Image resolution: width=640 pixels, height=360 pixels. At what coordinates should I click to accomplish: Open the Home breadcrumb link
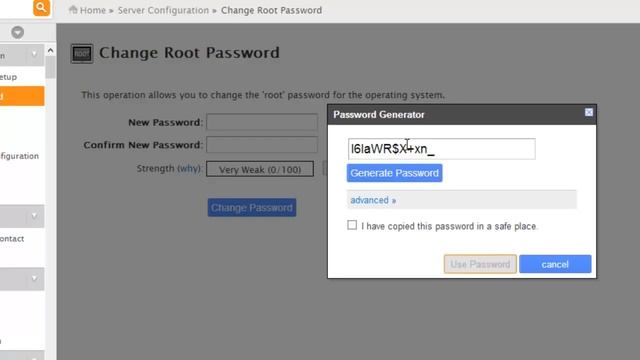coord(93,10)
